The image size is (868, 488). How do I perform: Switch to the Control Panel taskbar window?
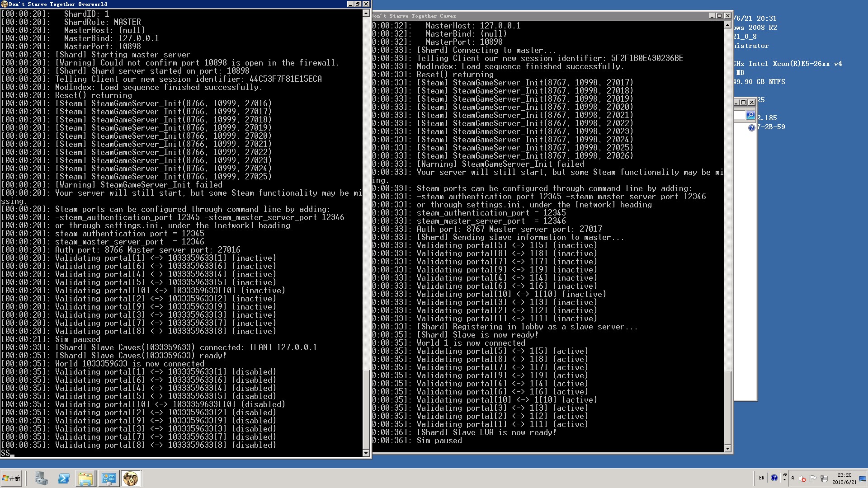point(108,479)
